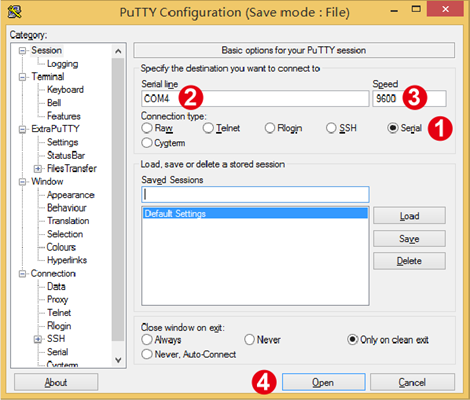Open the Features category
Image resolution: width=470 pixels, height=400 pixels.
click(x=64, y=116)
